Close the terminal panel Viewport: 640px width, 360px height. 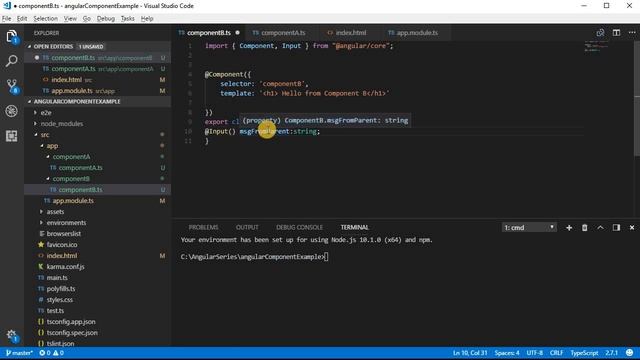(x=632, y=228)
